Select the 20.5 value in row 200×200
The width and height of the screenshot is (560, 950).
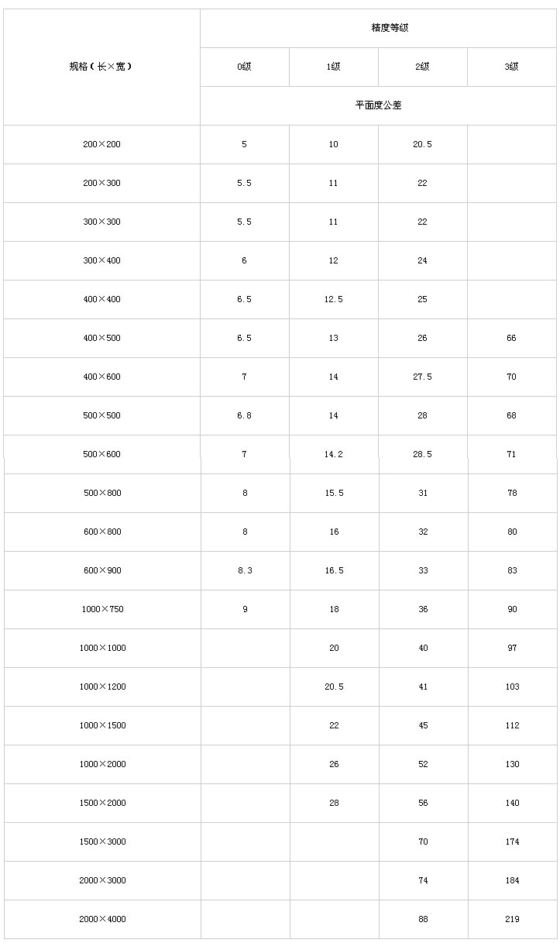coord(423,144)
